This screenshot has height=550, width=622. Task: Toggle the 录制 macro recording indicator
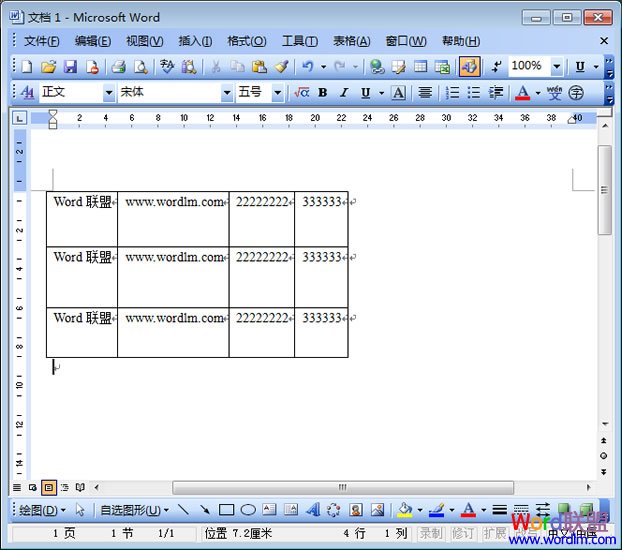(431, 533)
